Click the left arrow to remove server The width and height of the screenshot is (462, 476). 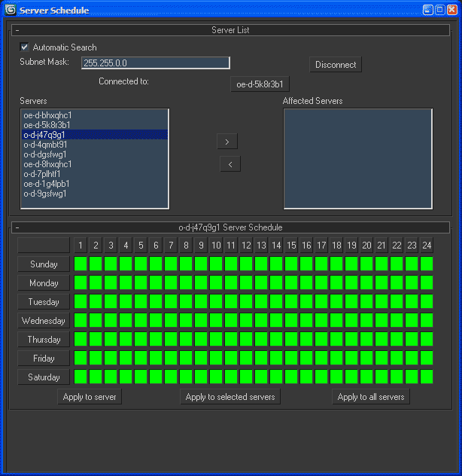229,163
